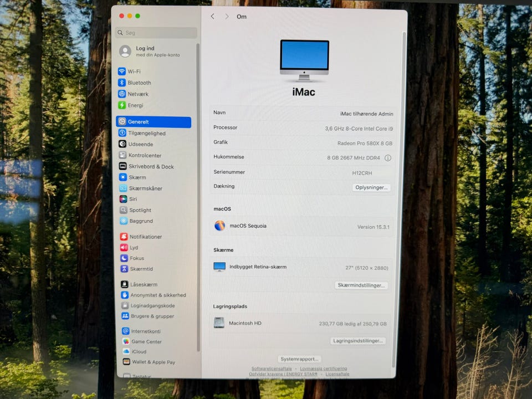Open the Udseende appearance icon

click(122, 144)
